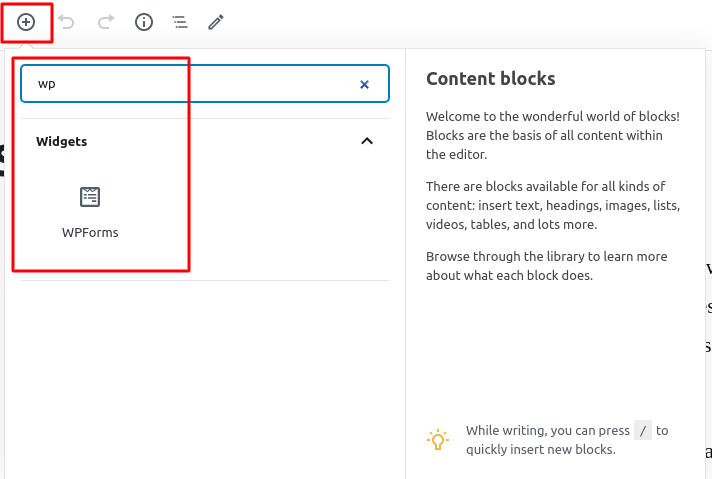
Task: Click the 'Welcome to the wonderful world' paragraph
Action: tap(552, 135)
